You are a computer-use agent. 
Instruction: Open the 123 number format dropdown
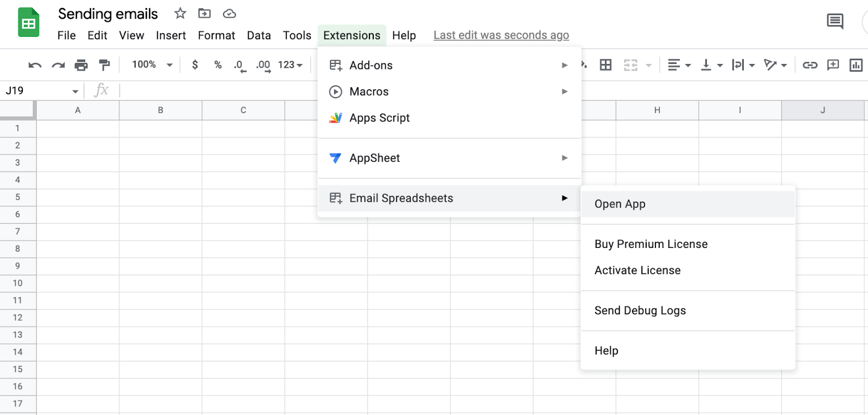coord(290,65)
